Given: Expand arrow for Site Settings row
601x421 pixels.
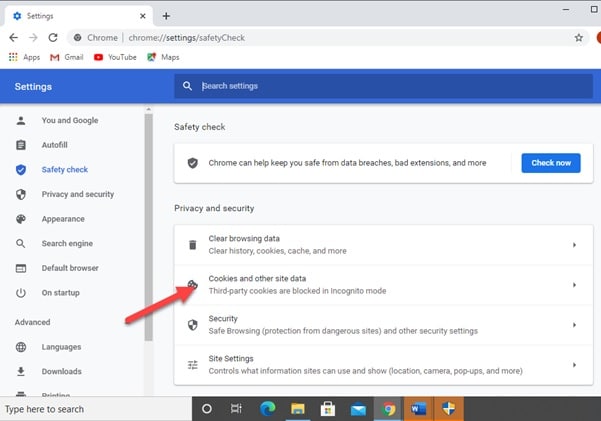Looking at the screenshot, I should click(x=574, y=365).
